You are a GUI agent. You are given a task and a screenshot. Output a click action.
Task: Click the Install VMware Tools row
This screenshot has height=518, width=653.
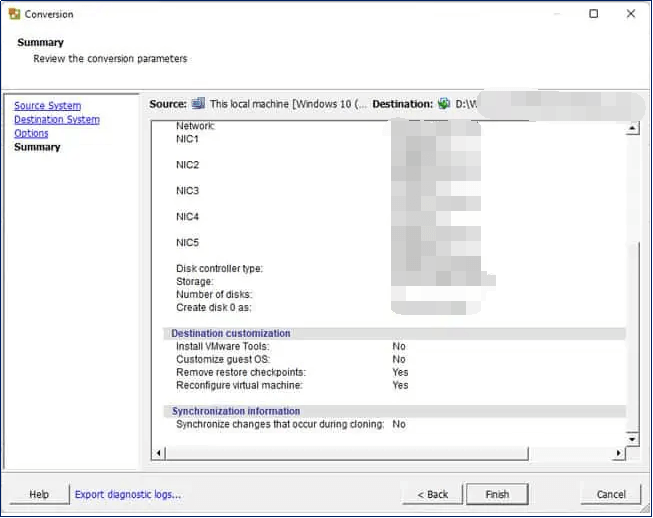(291, 346)
